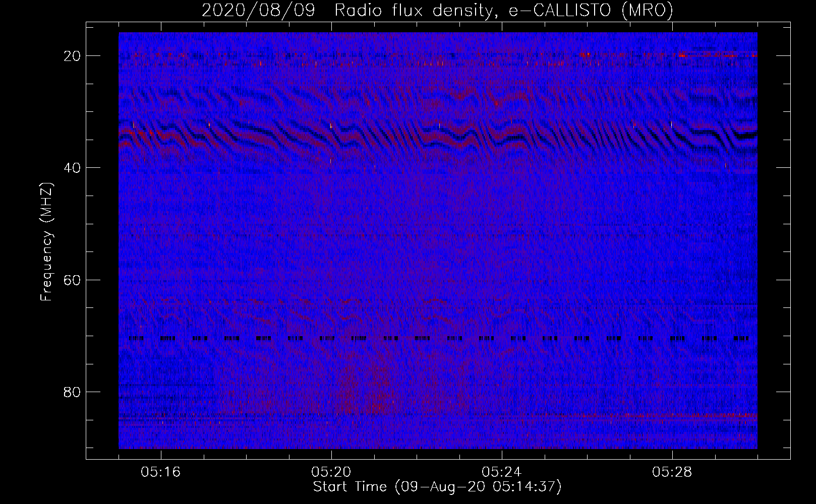Select the 'Frequency (MHZ)' axis label

pos(46,242)
